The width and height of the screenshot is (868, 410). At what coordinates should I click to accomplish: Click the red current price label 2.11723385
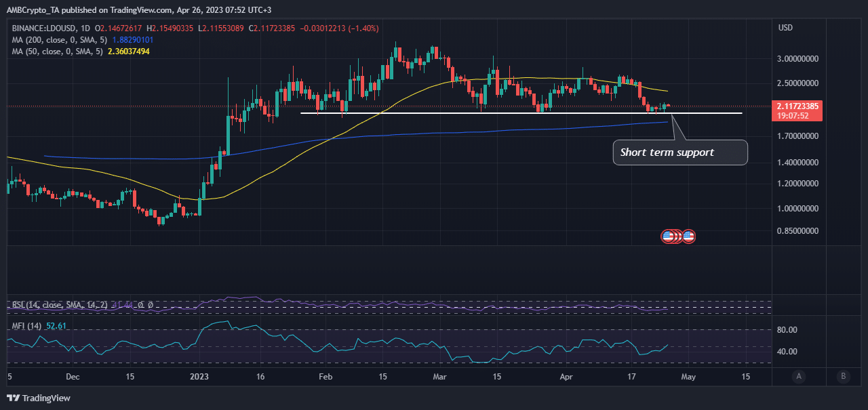799,106
